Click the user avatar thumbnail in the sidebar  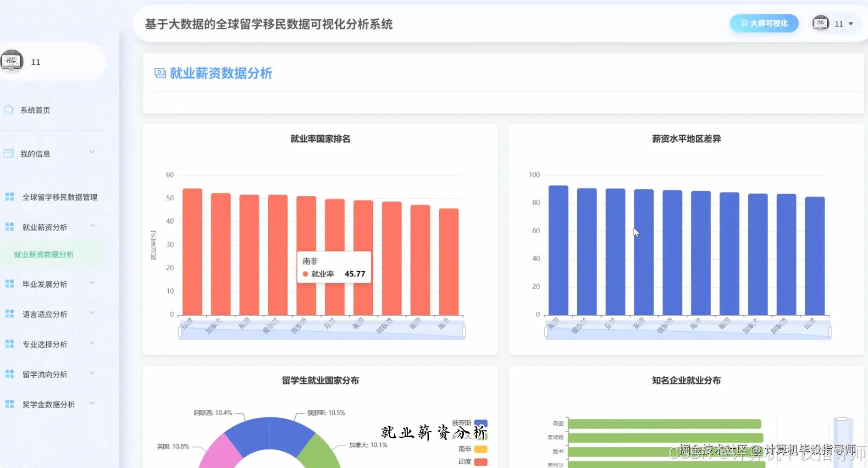pos(11,61)
